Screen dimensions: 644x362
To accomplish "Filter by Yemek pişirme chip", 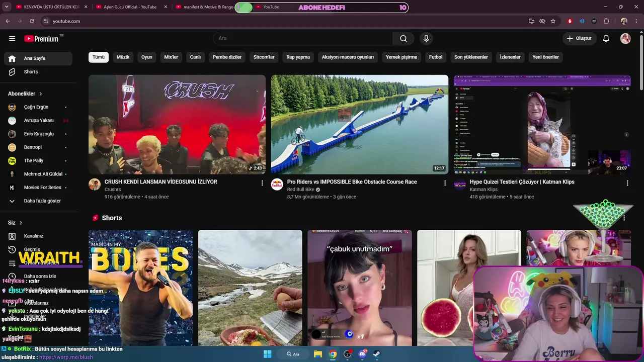I will 401,57.
